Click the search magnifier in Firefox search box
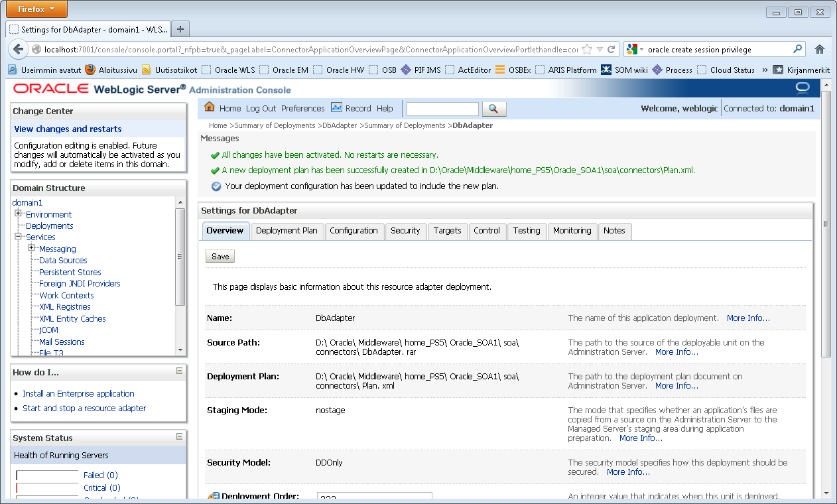Screen dimensions: 837x504 (798, 49)
